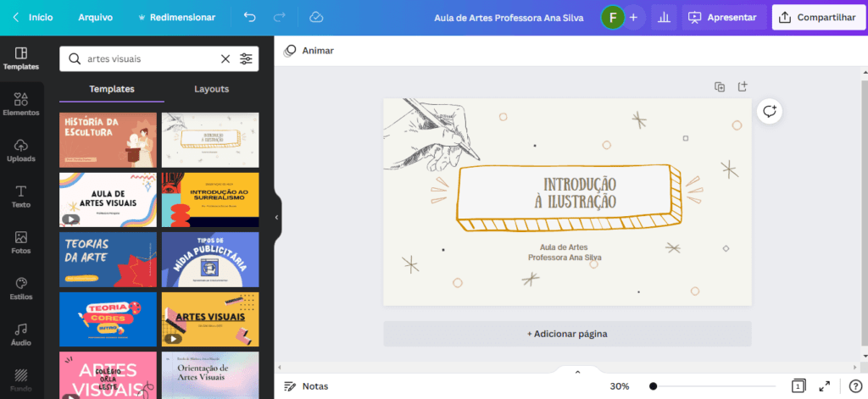Open the Uploads sidebar panel
This screenshot has width=868, height=399.
[21, 151]
